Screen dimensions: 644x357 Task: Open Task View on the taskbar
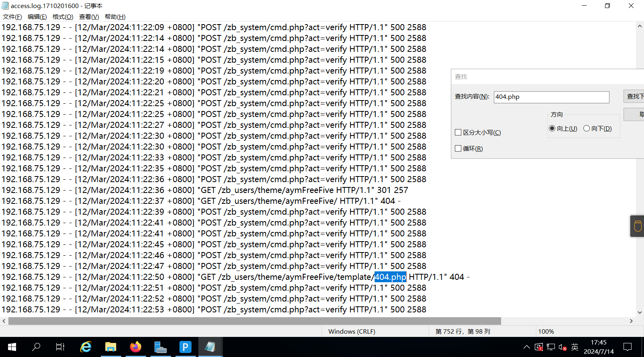click(x=60, y=347)
